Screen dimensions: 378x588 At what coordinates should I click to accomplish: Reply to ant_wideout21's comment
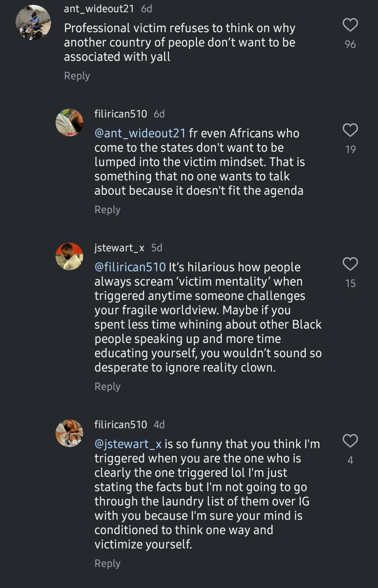click(77, 76)
